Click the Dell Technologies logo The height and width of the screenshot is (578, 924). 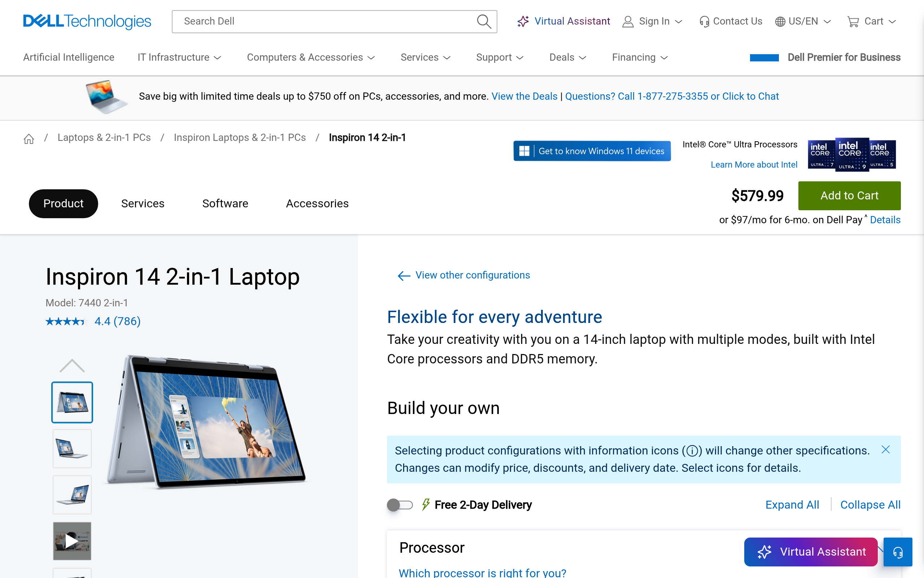click(87, 21)
